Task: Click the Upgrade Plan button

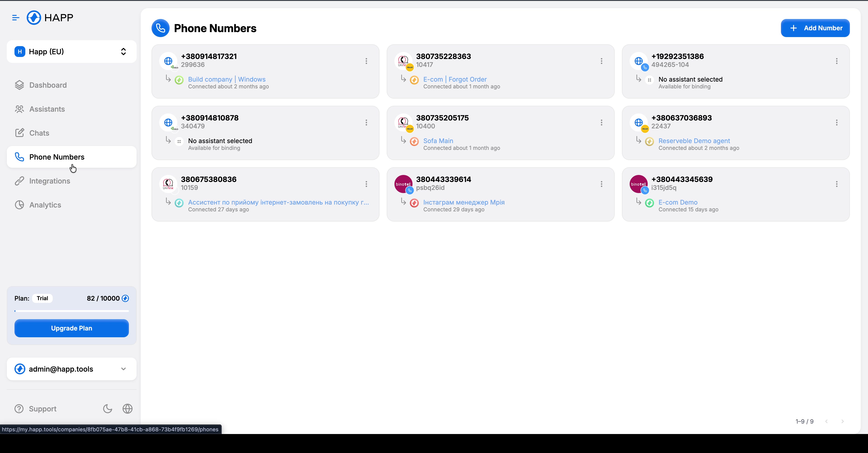Action: click(x=71, y=328)
